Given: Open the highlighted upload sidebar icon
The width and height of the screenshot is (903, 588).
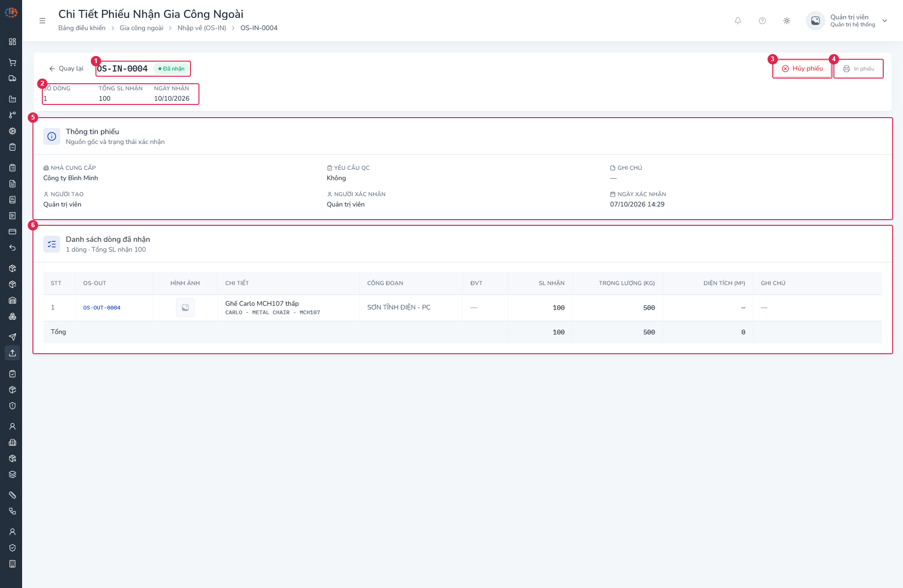Looking at the screenshot, I should (13, 353).
